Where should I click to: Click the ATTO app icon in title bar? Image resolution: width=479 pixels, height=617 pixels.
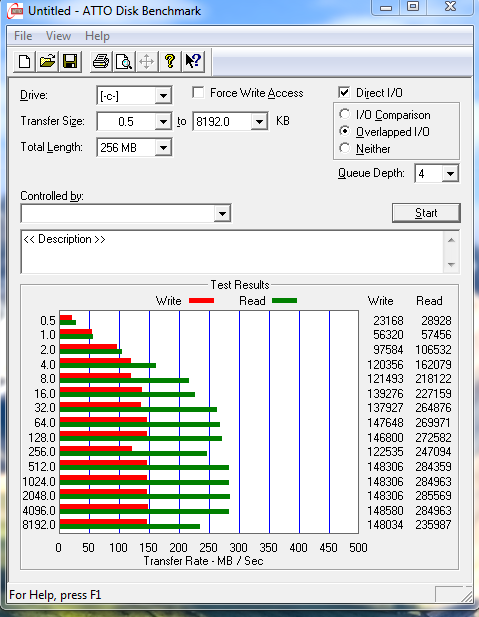pos(15,11)
